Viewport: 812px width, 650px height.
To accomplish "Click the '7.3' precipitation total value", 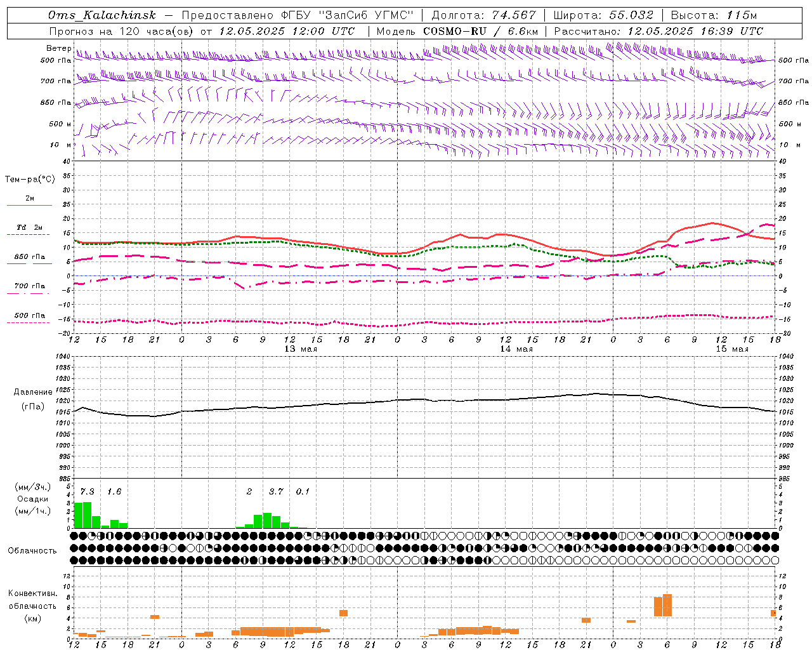I will click(x=88, y=492).
